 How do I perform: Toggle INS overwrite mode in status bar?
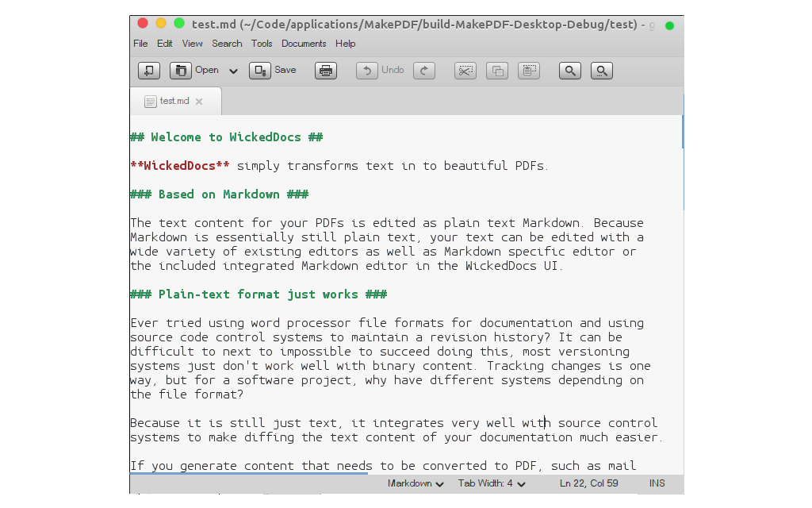[x=657, y=483]
